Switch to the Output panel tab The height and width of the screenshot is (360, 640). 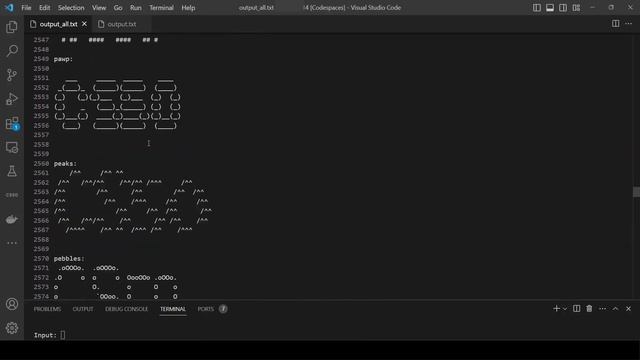tap(83, 309)
